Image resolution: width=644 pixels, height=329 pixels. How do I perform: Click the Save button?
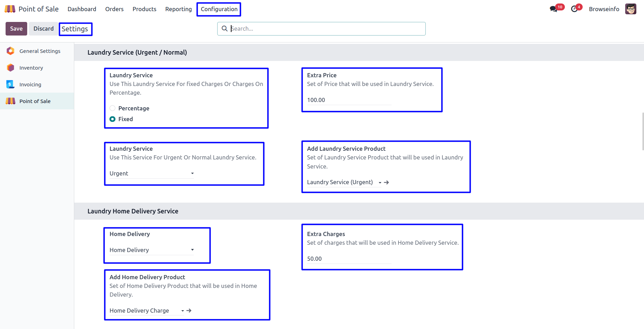tap(16, 29)
